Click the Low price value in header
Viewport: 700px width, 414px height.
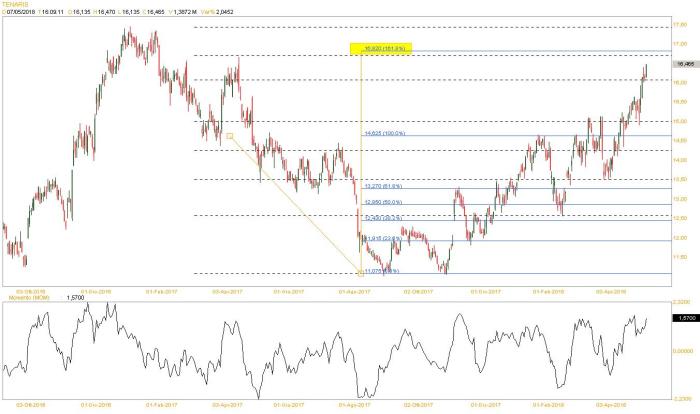tap(131, 12)
